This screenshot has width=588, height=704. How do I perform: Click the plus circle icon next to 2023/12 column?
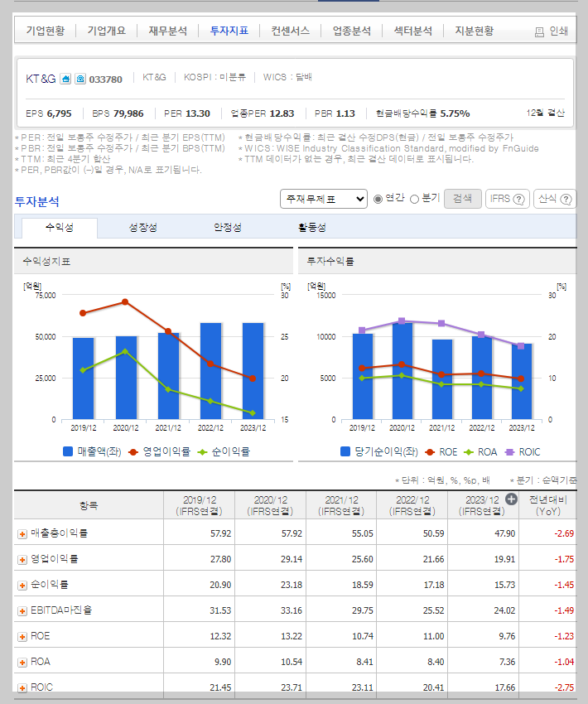click(x=511, y=499)
